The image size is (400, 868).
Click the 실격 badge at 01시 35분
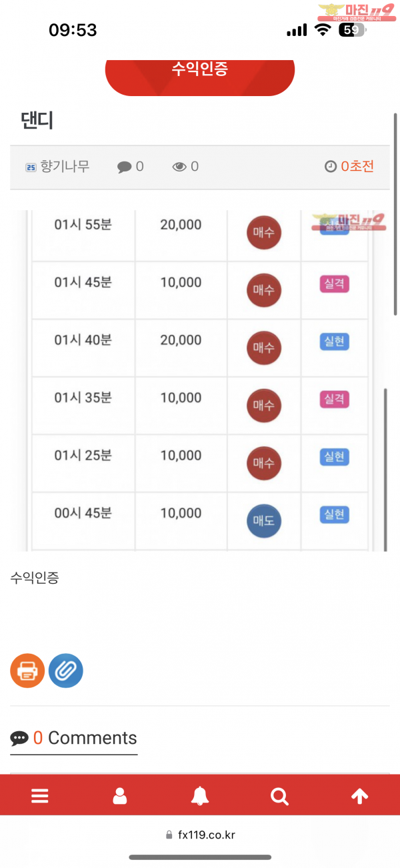pos(334,399)
